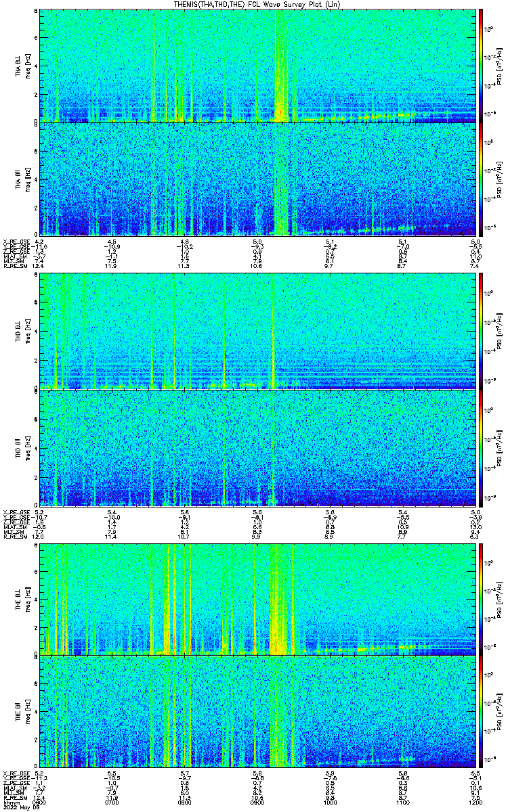Click the hhmm axis label at bottom left
The image size is (508, 812).
click(11, 803)
